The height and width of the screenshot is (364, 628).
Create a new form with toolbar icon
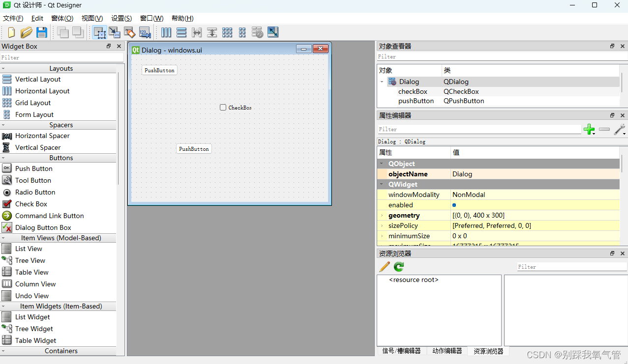[x=11, y=32]
